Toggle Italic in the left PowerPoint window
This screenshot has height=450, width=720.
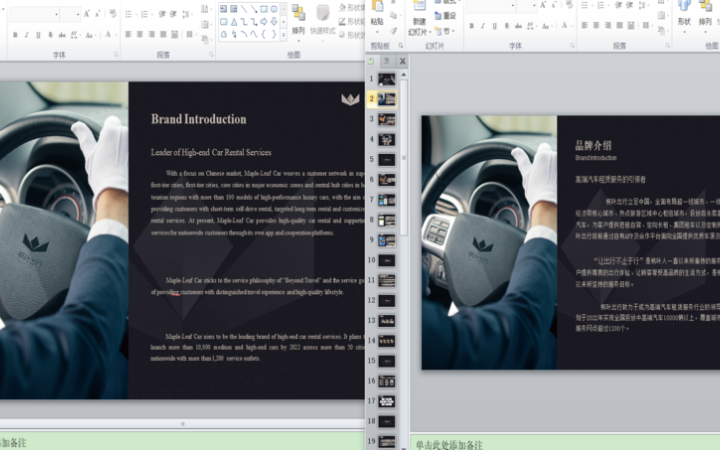(x=27, y=35)
